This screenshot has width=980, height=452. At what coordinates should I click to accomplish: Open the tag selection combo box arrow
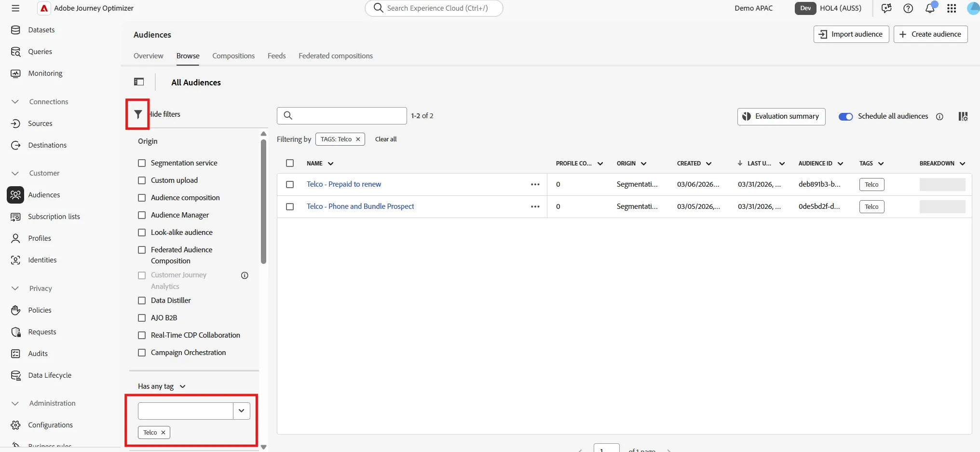(242, 411)
